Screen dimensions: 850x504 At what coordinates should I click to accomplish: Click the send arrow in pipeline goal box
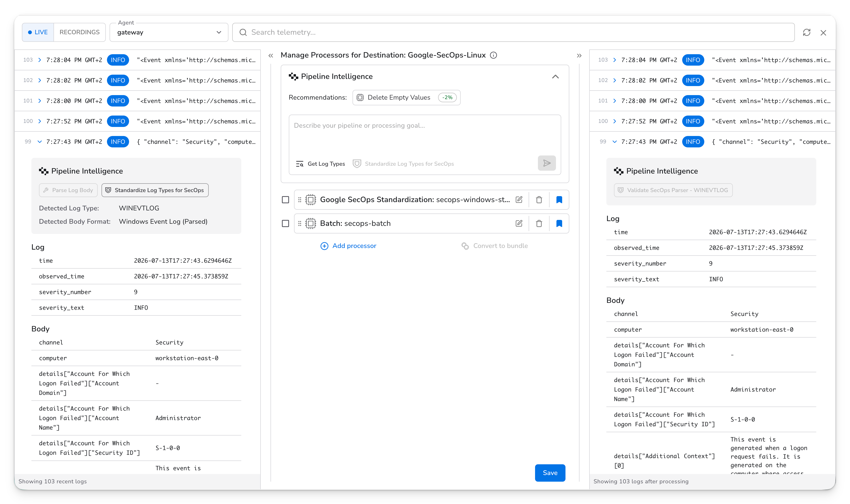point(546,163)
